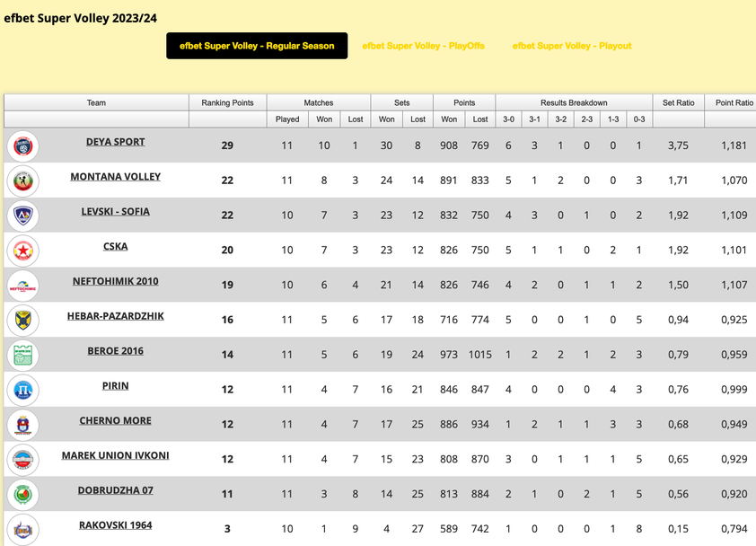Click the Set Ratio column header
The width and height of the screenshot is (756, 546).
678,102
